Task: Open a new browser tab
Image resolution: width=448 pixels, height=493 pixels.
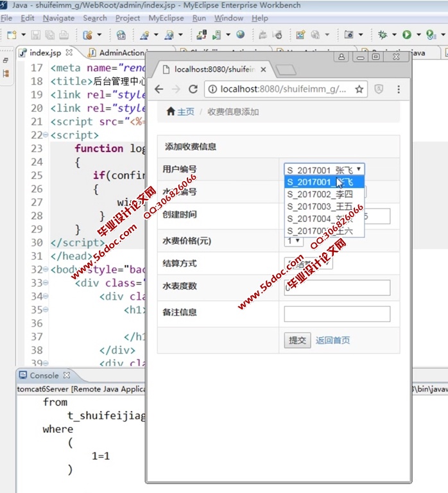Action: click(x=286, y=70)
